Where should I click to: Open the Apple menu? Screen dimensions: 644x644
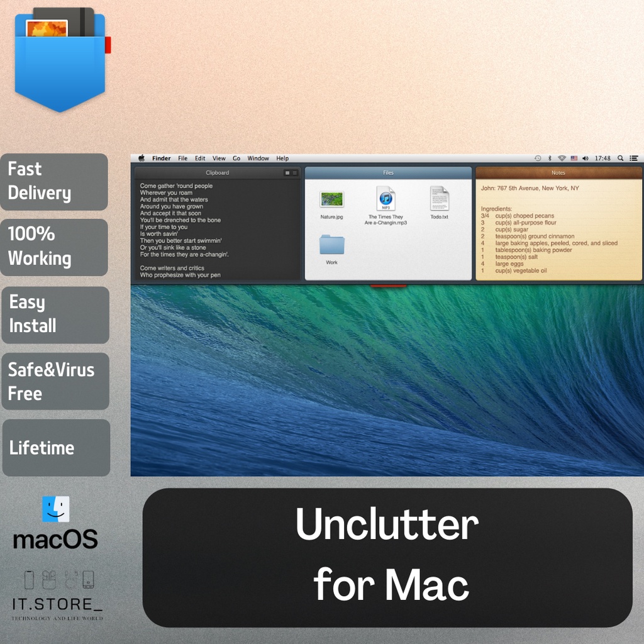[142, 158]
